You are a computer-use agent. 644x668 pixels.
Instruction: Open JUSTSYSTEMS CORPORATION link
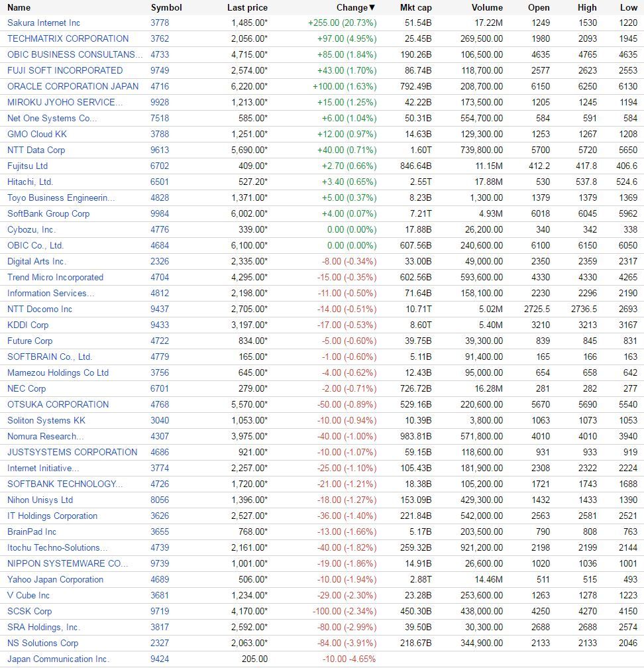tap(72, 452)
